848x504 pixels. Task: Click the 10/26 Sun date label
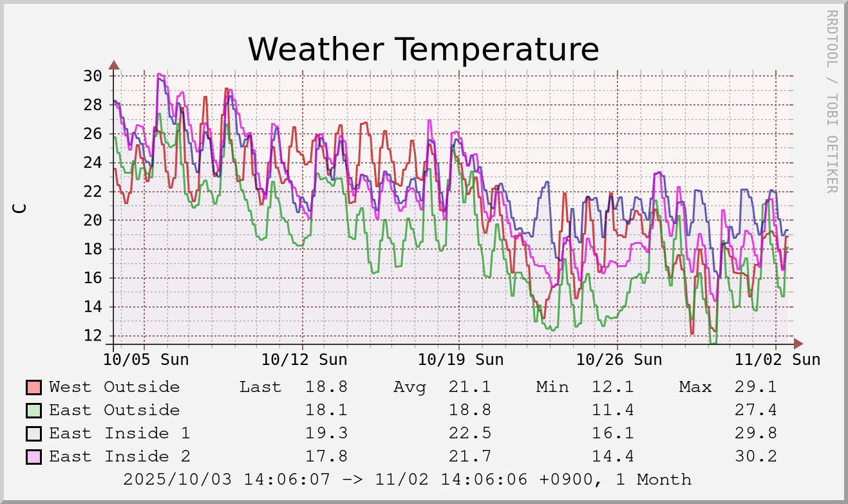tap(619, 360)
